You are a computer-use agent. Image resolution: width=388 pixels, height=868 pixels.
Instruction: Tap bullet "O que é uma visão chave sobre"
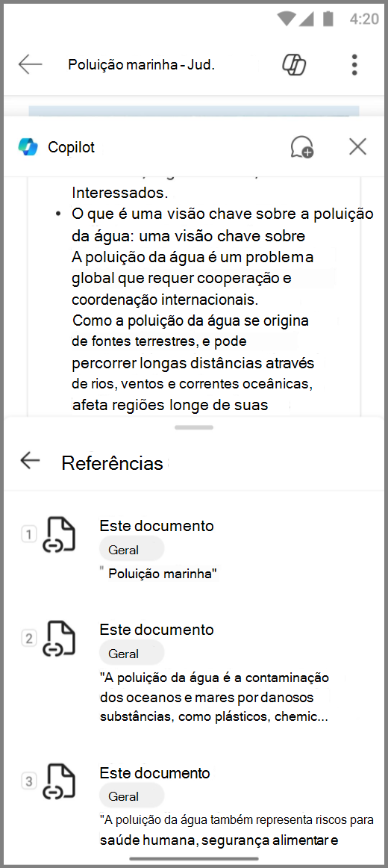pos(223,214)
